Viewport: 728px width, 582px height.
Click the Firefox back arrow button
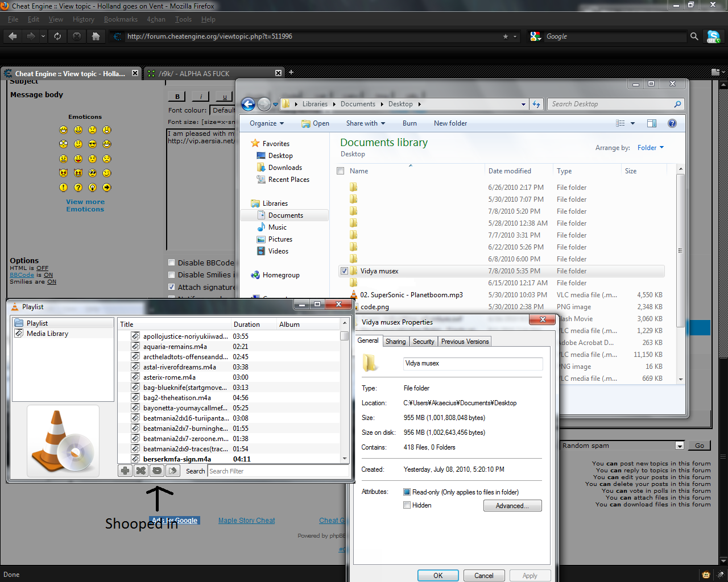coord(13,36)
